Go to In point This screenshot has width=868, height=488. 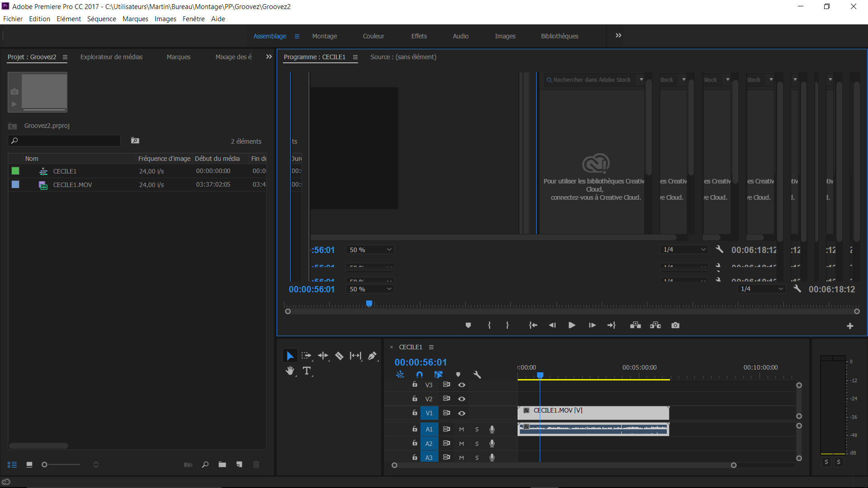coord(533,325)
